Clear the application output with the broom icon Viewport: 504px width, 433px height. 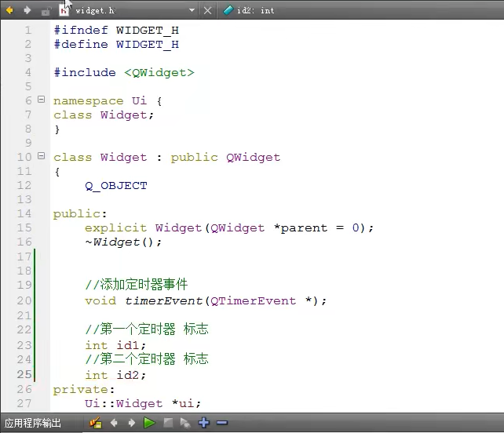click(96, 423)
